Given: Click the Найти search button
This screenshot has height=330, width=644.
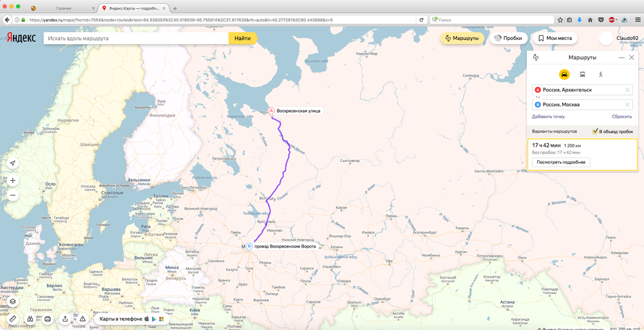Looking at the screenshot, I should click(242, 38).
